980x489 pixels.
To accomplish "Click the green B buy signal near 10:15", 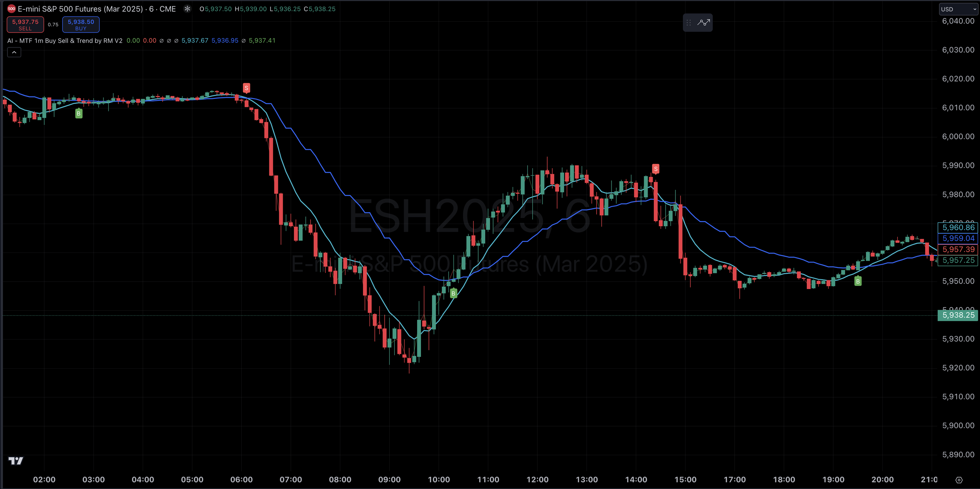I will click(x=454, y=293).
